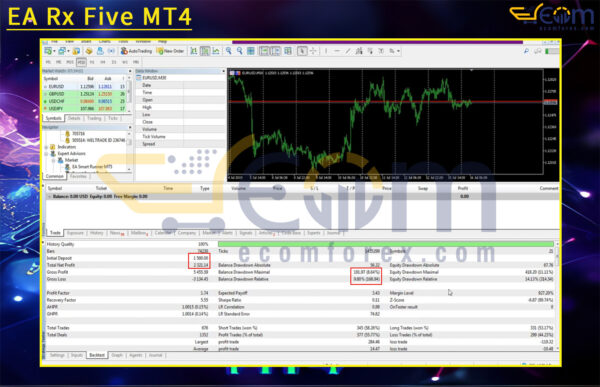
Task: Open the Graph tab in Strategy Tester
Action: [x=117, y=355]
